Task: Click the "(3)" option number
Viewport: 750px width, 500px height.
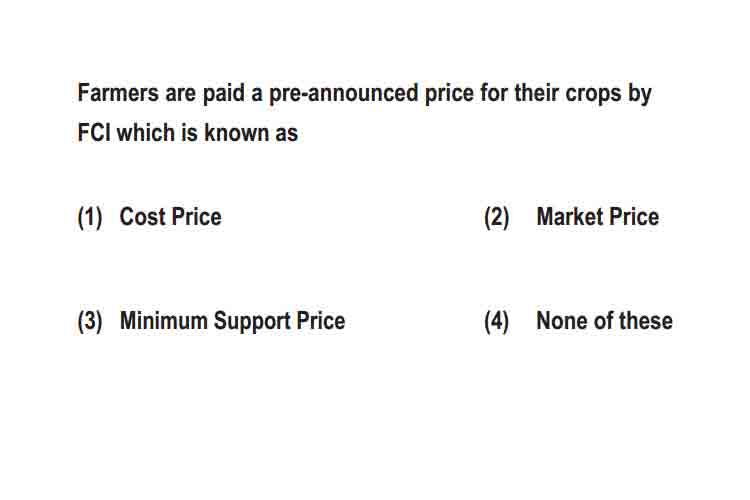Action: [90, 322]
